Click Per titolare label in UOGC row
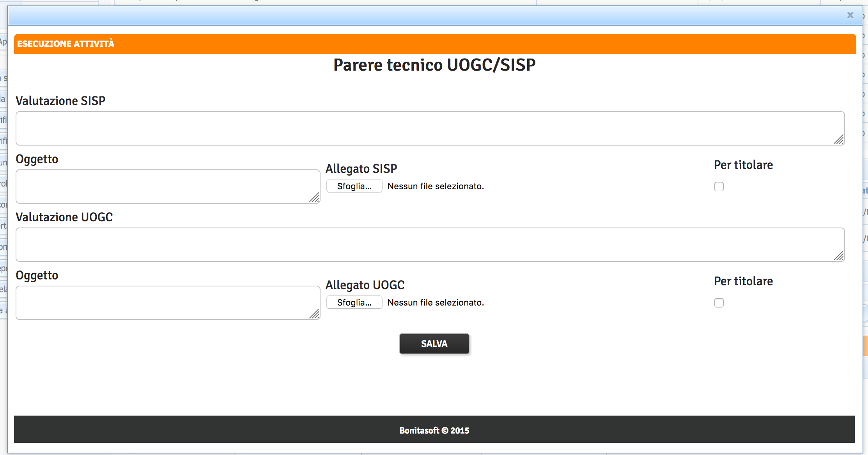 [743, 281]
